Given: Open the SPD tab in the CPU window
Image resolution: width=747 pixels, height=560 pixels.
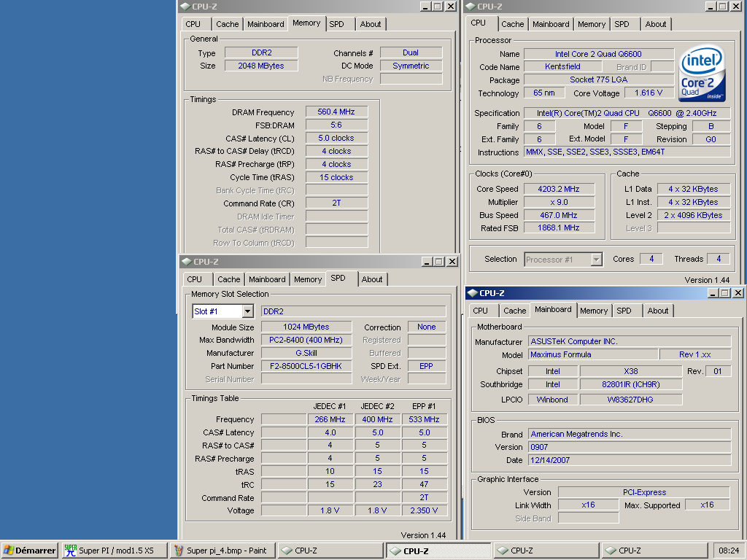Looking at the screenshot, I should (x=622, y=24).
